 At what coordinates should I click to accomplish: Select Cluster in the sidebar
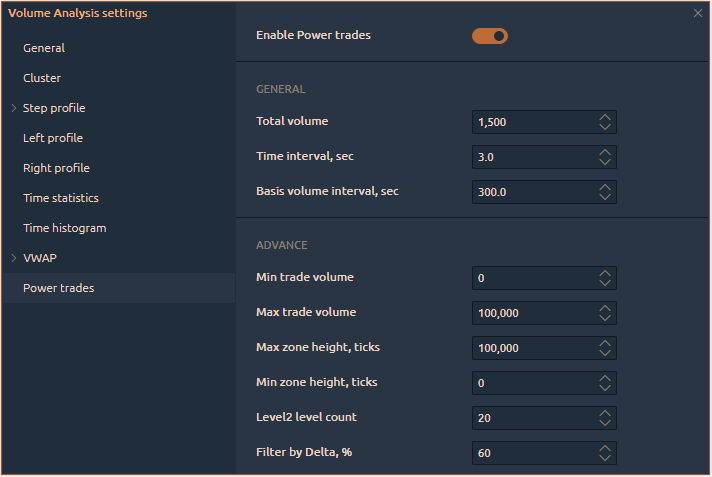point(42,78)
